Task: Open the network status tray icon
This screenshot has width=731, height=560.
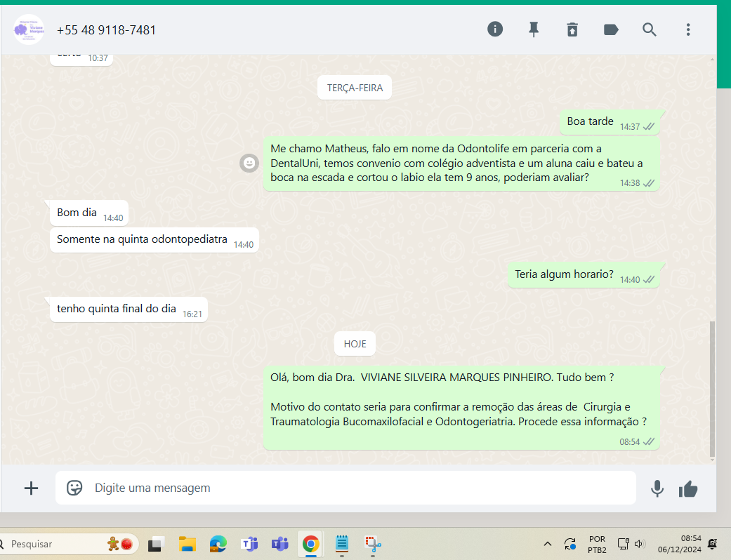Action: (623, 544)
